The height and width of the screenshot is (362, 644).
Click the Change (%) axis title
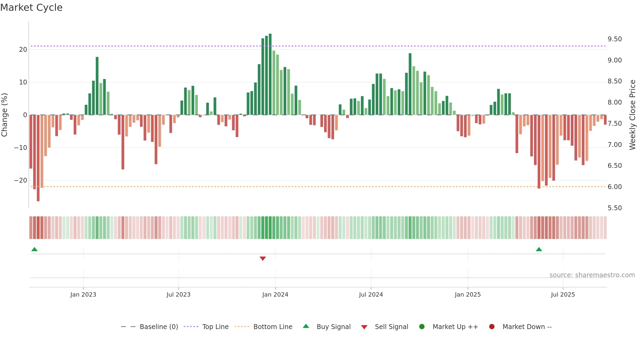(x=4, y=115)
